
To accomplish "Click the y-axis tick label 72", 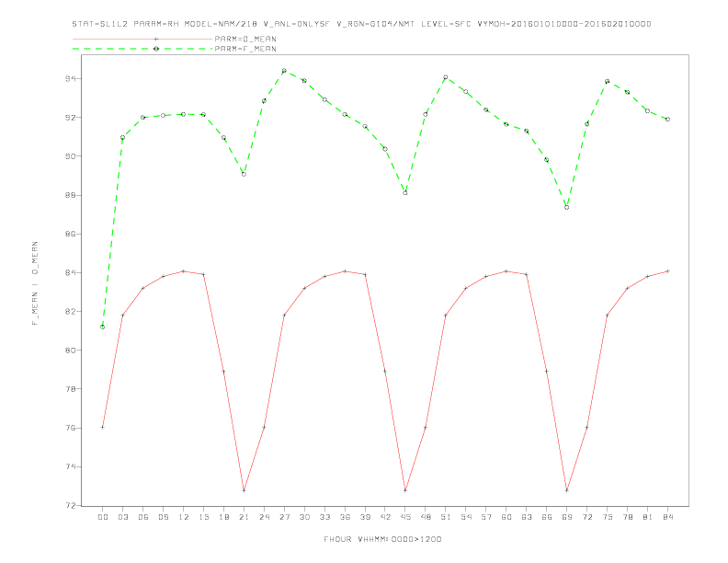I will point(71,505).
